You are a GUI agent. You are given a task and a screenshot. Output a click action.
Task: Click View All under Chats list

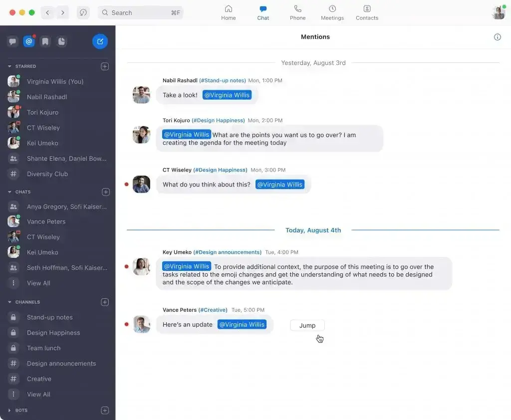click(38, 283)
